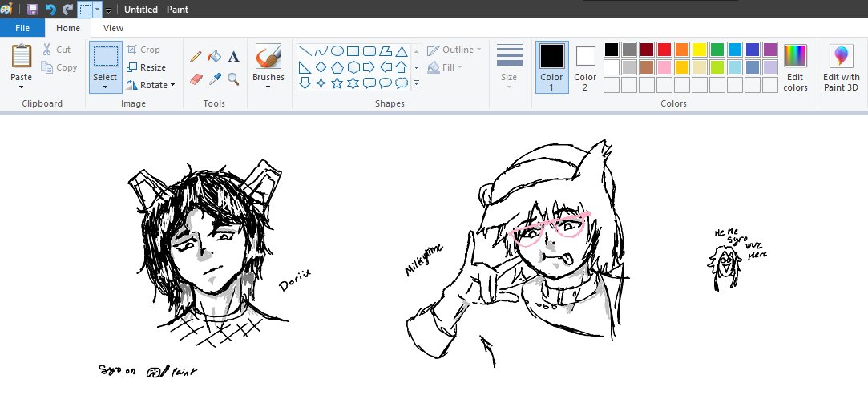Select the Line shape
The image size is (868, 395).
tap(305, 51)
